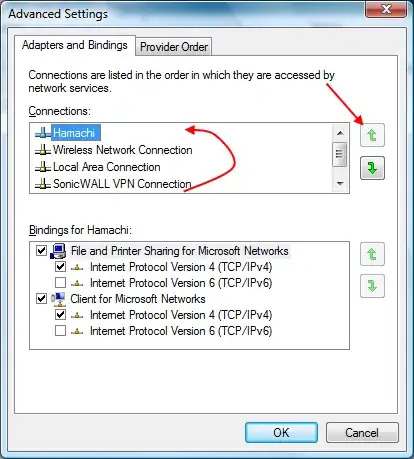Uncheck Client for Microsoft Networks
The height and width of the screenshot is (459, 414).
(41, 299)
